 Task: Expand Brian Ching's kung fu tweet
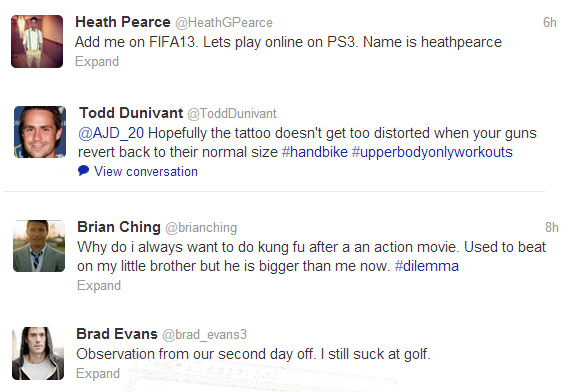pos(99,286)
